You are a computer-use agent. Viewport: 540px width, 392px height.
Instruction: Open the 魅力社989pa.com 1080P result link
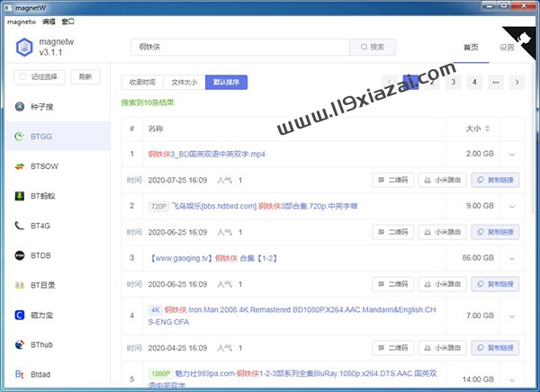tap(292, 379)
